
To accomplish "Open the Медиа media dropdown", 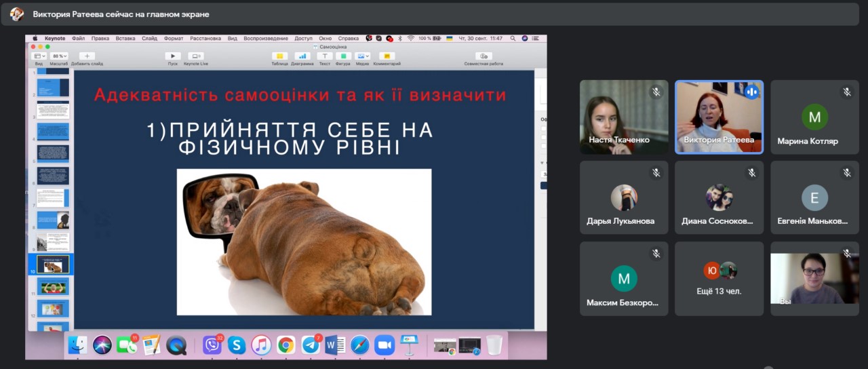I will click(x=362, y=56).
